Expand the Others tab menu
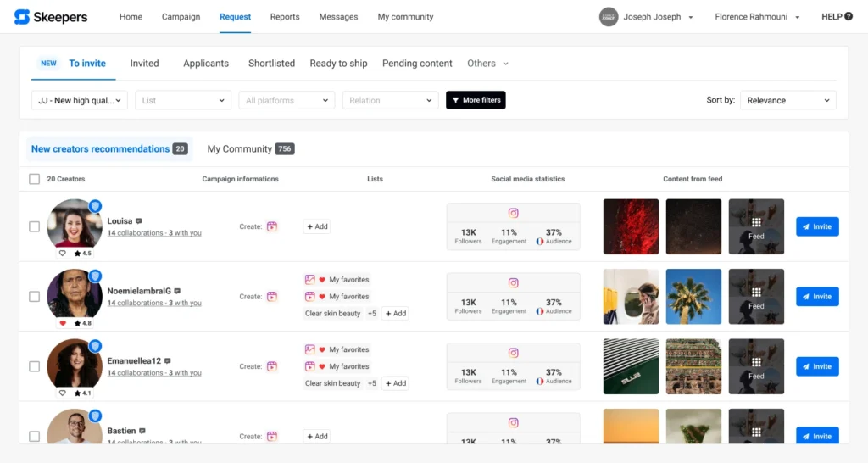This screenshot has height=463, width=868. pyautogui.click(x=487, y=63)
